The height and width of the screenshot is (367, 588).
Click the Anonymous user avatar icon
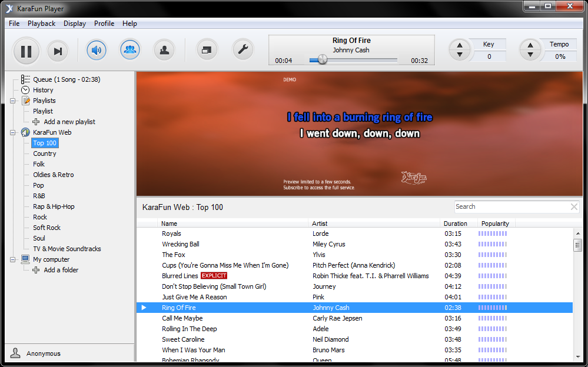15,353
